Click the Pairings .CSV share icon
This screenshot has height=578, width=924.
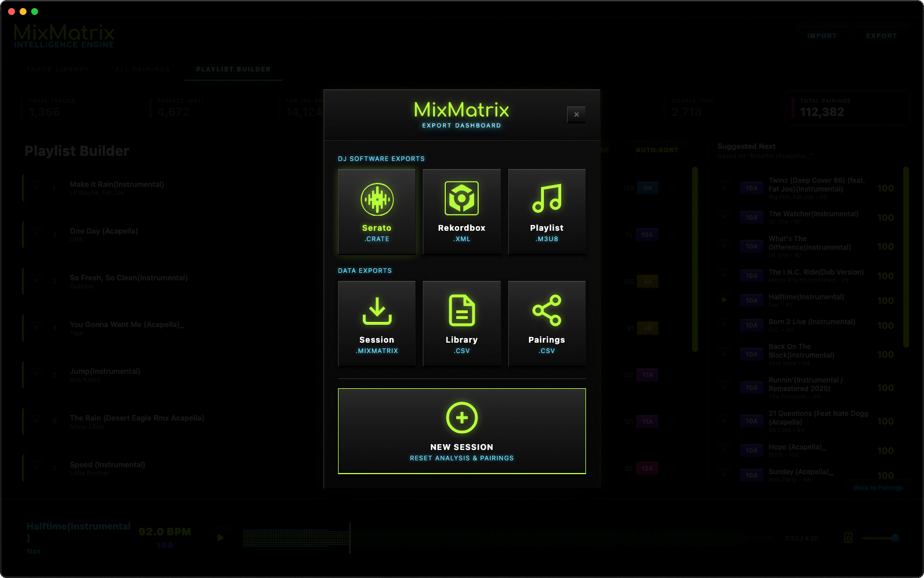point(546,311)
